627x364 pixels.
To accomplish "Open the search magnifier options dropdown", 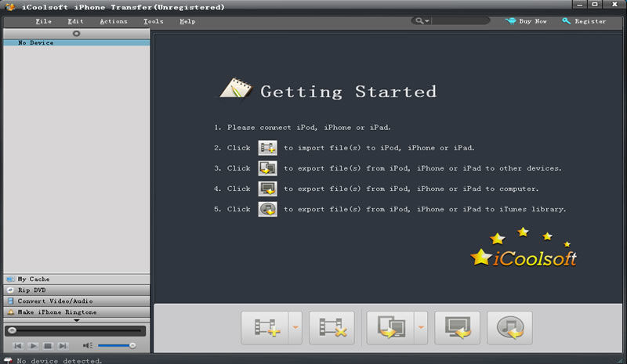I will pos(422,21).
